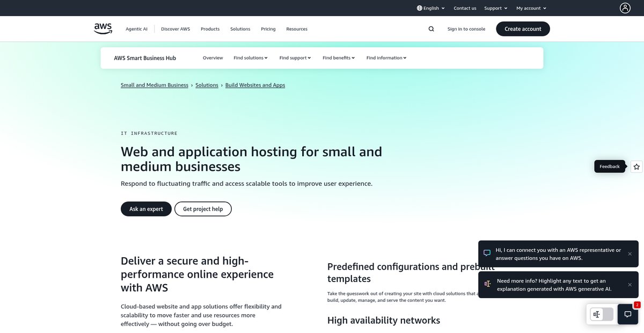This screenshot has height=333, width=644.
Task: Click text-highlight icon in generative AI notification
Action: tap(487, 284)
